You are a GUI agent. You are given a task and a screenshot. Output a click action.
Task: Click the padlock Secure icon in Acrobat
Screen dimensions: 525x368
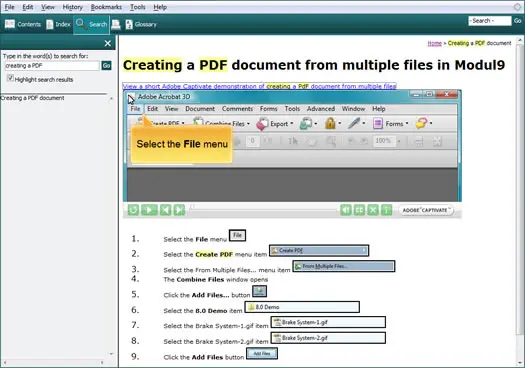coord(330,123)
